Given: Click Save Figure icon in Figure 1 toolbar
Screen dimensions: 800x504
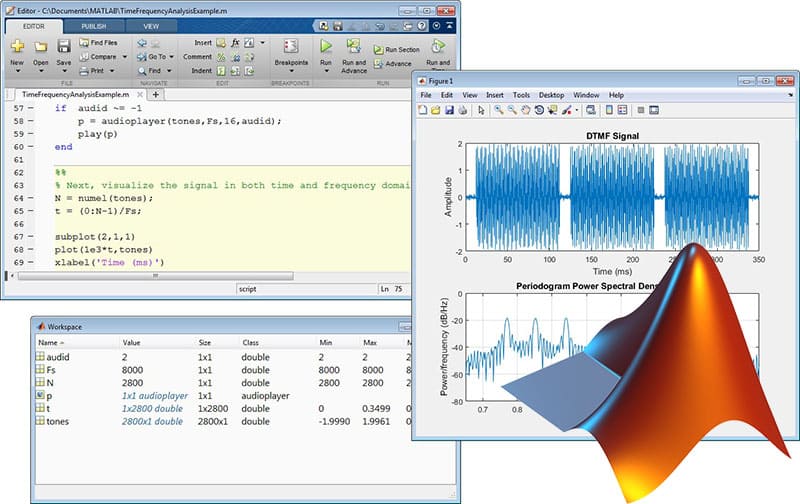Looking at the screenshot, I should (449, 110).
